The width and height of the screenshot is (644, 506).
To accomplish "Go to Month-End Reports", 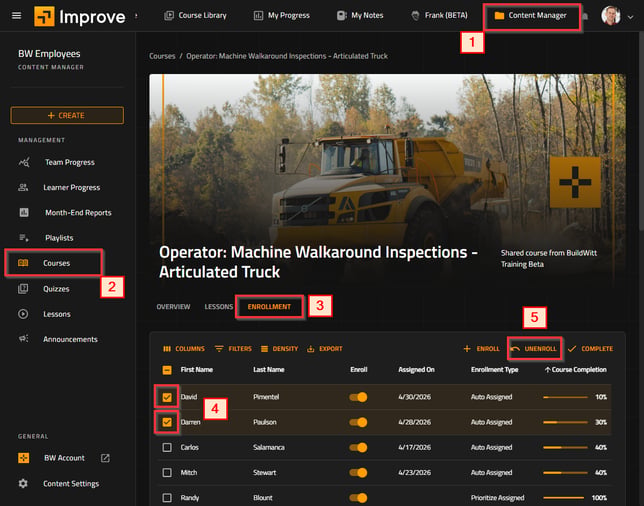I will (78, 213).
